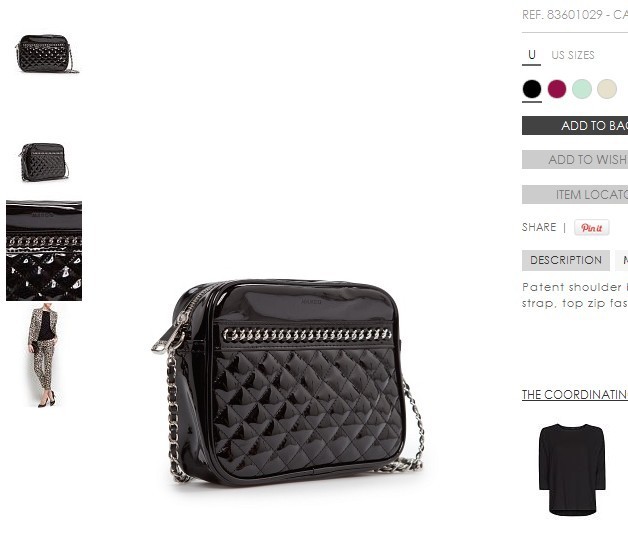Choose the magenta color swatch
Viewport: 628px width, 534px height.
557,89
